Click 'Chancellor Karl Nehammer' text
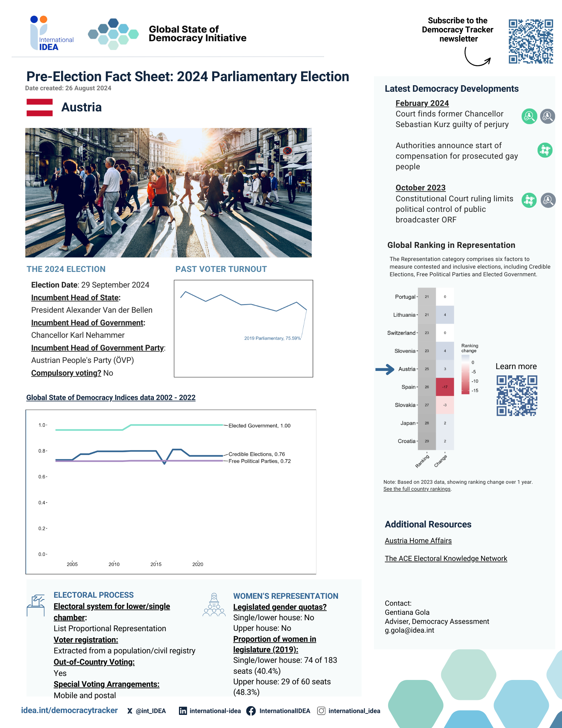 [78, 335]
